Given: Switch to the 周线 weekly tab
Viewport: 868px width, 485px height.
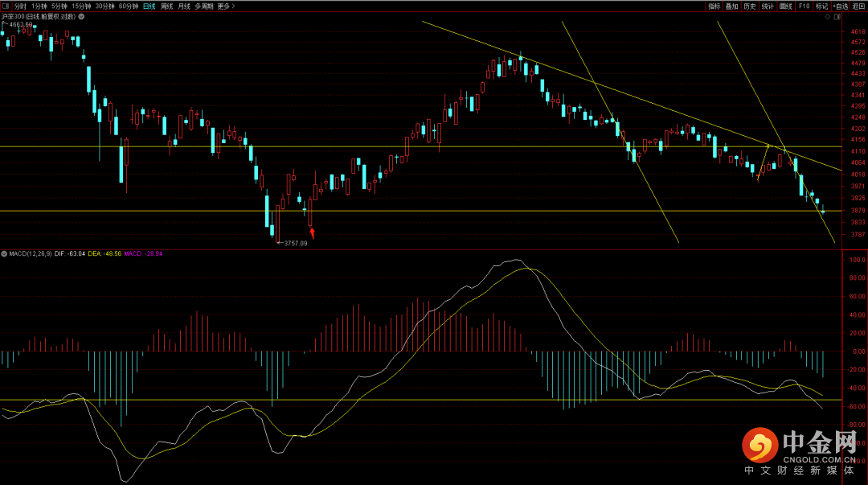Looking at the screenshot, I should 166,6.
